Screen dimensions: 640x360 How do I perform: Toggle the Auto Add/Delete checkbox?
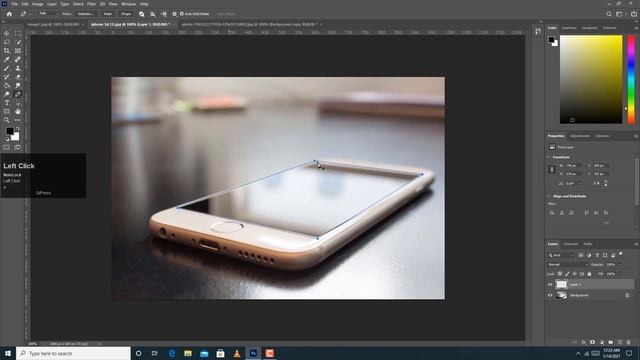tap(182, 14)
